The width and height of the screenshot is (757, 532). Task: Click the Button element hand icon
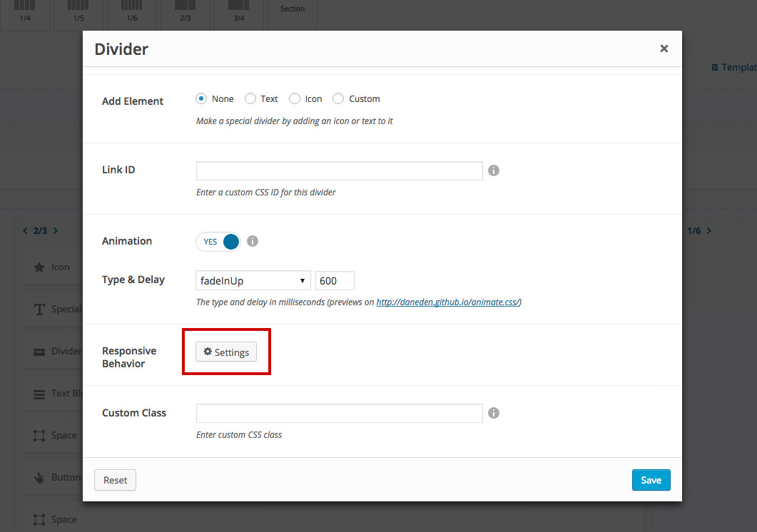pos(39,478)
